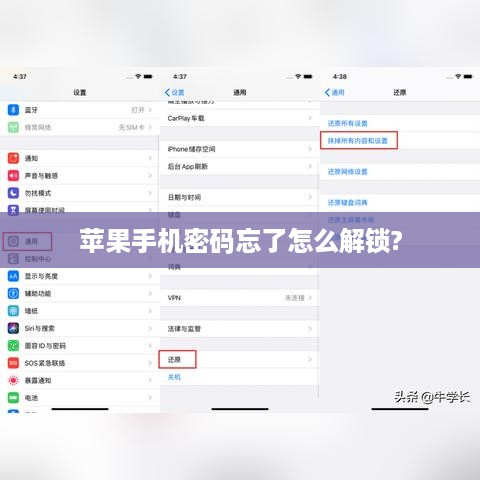
Task: Tap the 显示与亮度 AA icon
Action: coord(13,276)
